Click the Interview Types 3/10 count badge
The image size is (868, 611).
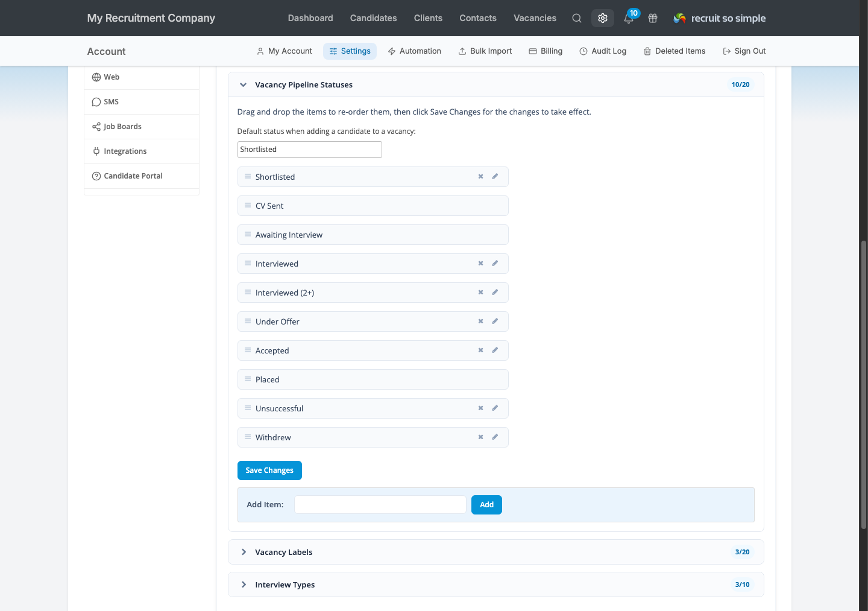coord(742,584)
